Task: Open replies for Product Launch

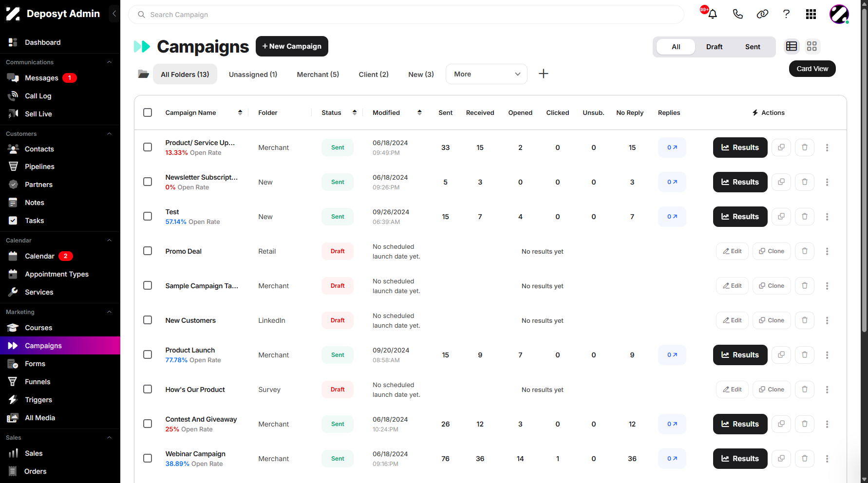Action: (x=672, y=355)
